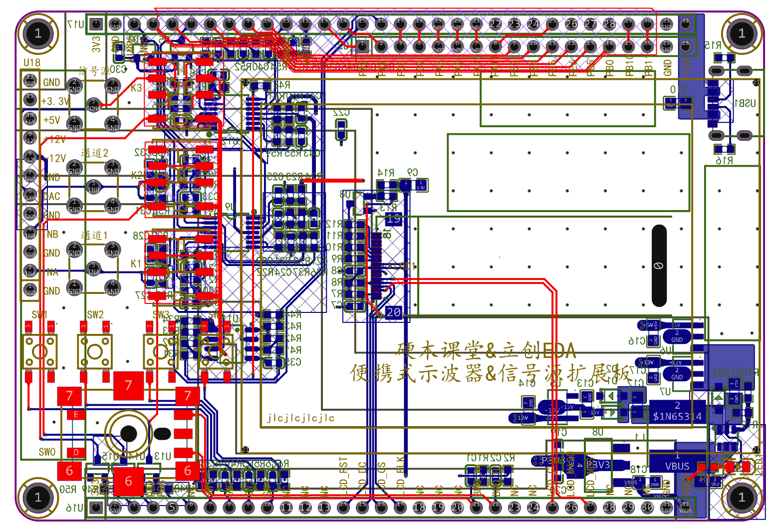Click the SW3 switch label

(x=161, y=314)
